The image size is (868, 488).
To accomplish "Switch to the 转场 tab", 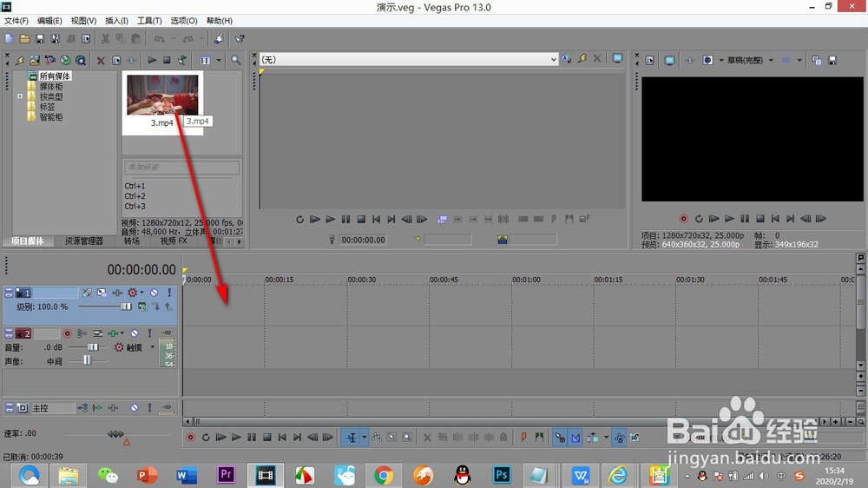I will (132, 241).
